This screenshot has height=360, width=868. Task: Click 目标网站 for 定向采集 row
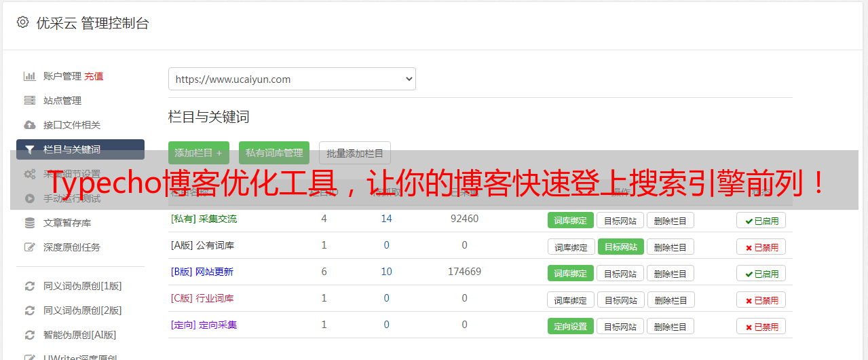(620, 326)
